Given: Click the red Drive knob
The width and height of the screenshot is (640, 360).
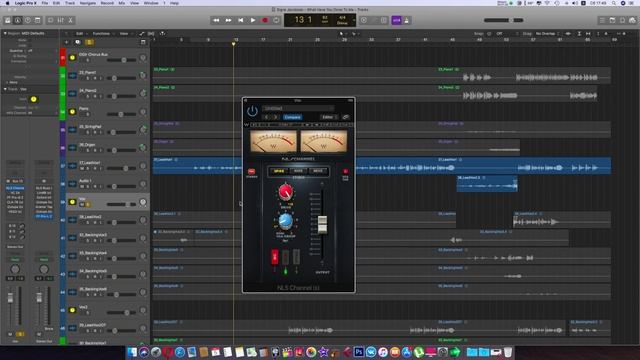Looking at the screenshot, I should 286,192.
